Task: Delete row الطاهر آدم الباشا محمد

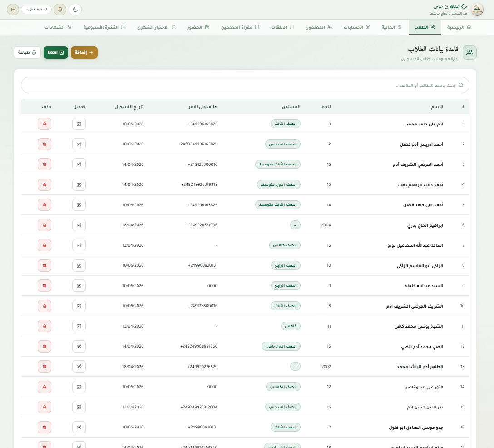Action: point(44,367)
